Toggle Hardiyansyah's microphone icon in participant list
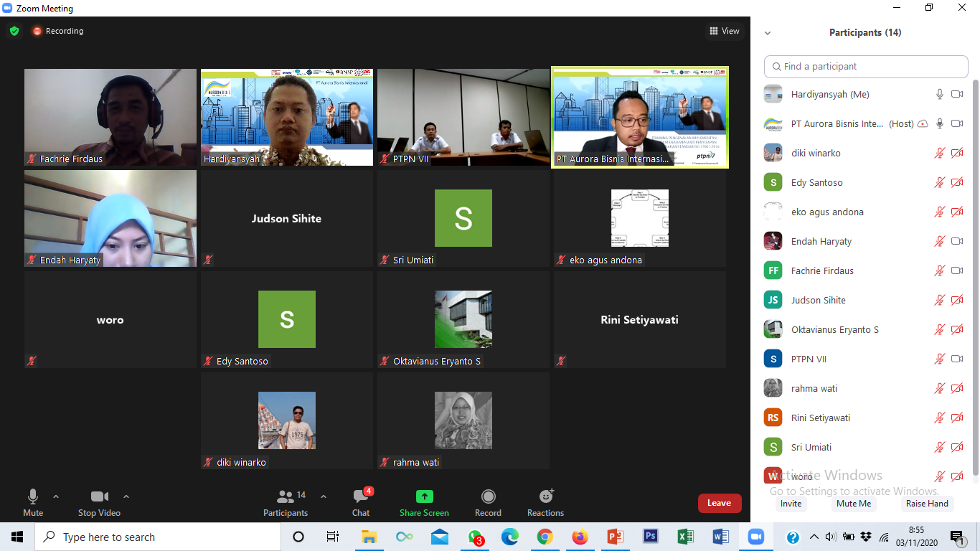Viewport: 980px width, 551px height. point(940,94)
